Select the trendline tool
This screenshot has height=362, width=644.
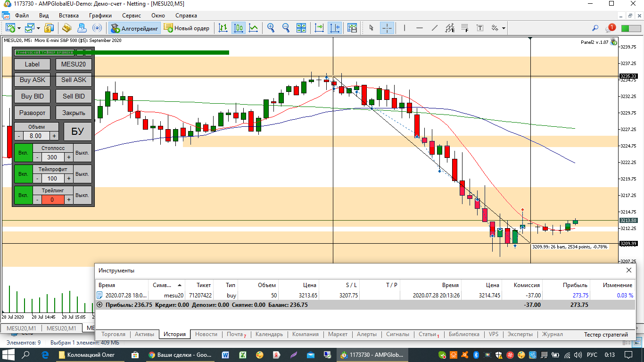pyautogui.click(x=435, y=28)
